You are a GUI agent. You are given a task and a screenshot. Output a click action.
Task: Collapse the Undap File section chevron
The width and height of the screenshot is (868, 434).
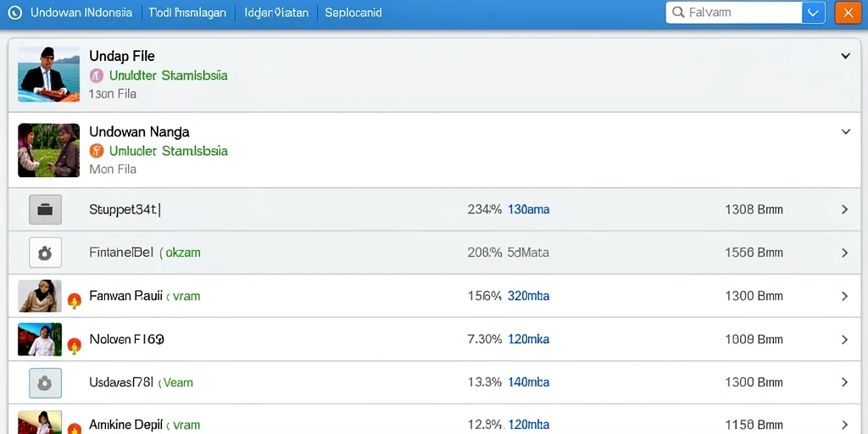[845, 56]
